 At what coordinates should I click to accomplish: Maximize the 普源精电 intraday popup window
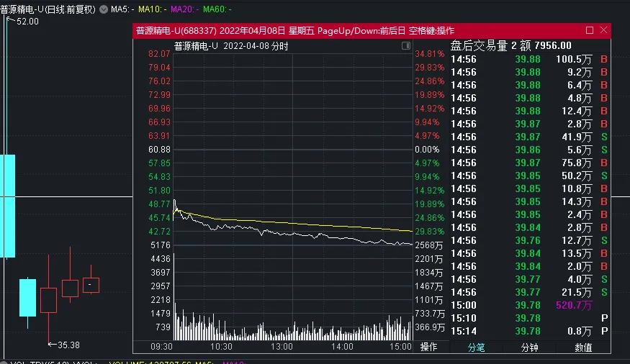point(590,30)
